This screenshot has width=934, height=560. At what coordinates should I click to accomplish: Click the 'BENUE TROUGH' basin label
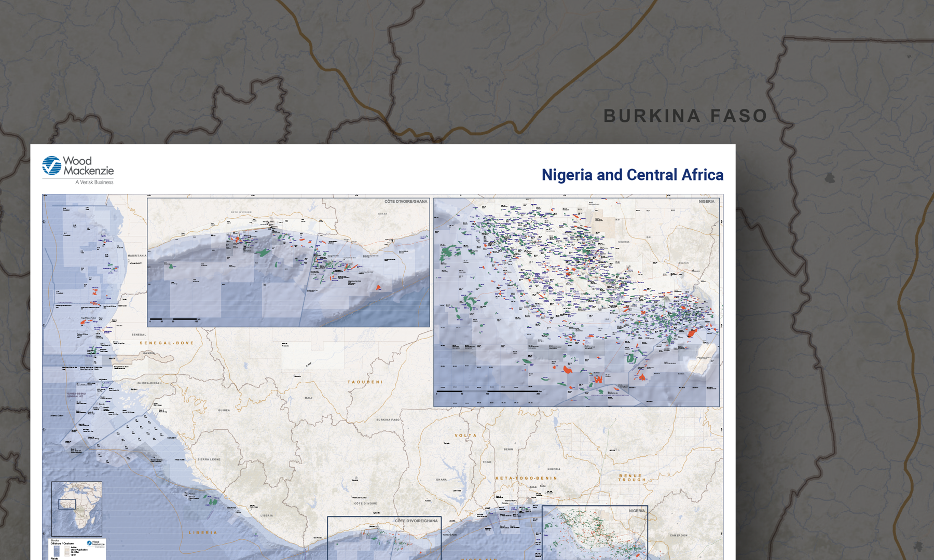point(631,478)
